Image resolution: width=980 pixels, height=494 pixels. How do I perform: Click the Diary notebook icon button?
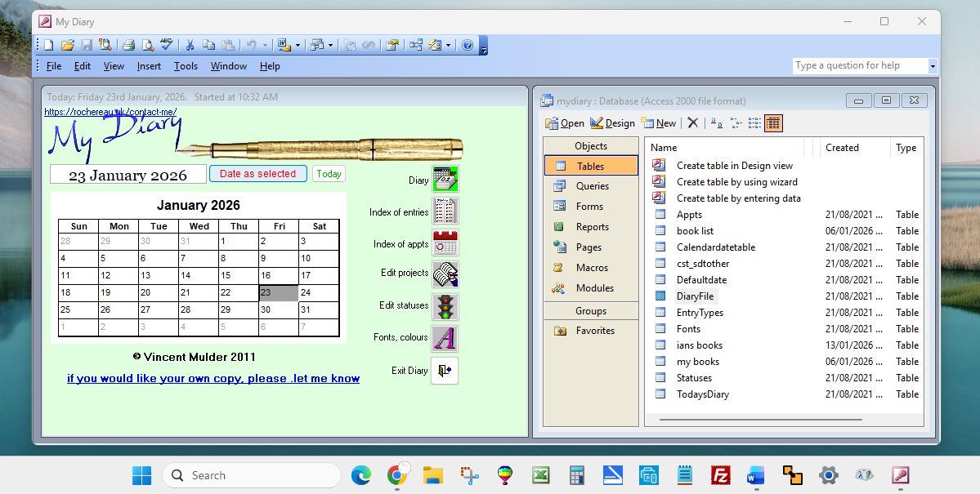coord(445,179)
